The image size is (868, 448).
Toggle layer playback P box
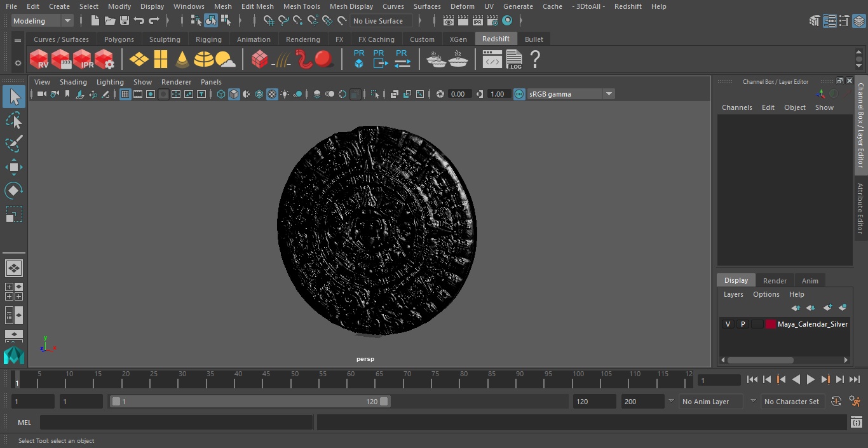(x=742, y=324)
